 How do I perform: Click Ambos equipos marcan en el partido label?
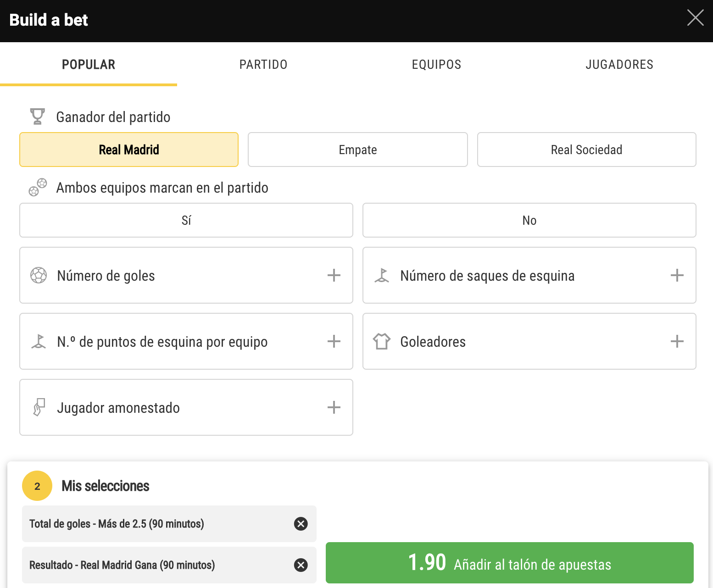point(162,188)
